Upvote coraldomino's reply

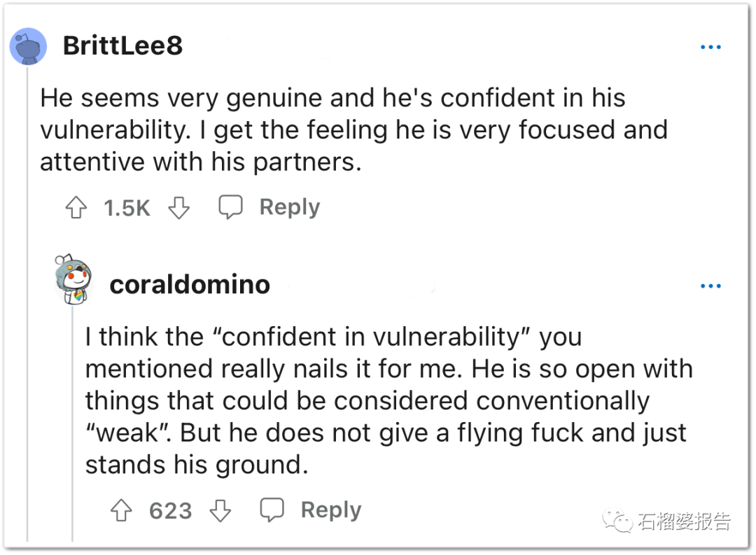pos(121,510)
